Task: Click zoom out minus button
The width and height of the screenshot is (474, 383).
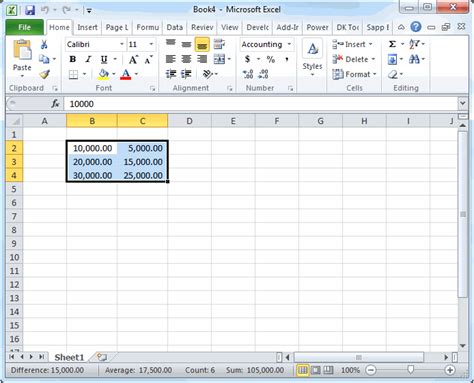Action: click(x=371, y=370)
